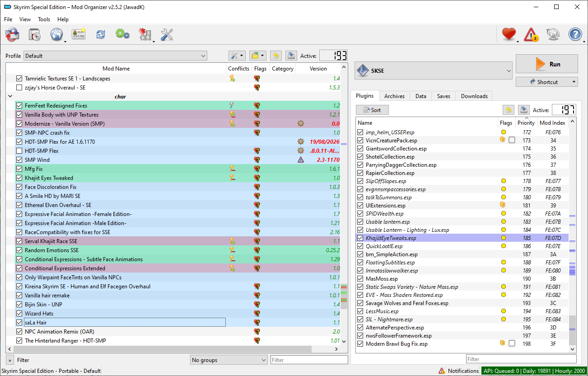Sort plugins by the Priority column header
The width and height of the screenshot is (588, 376).
point(526,122)
